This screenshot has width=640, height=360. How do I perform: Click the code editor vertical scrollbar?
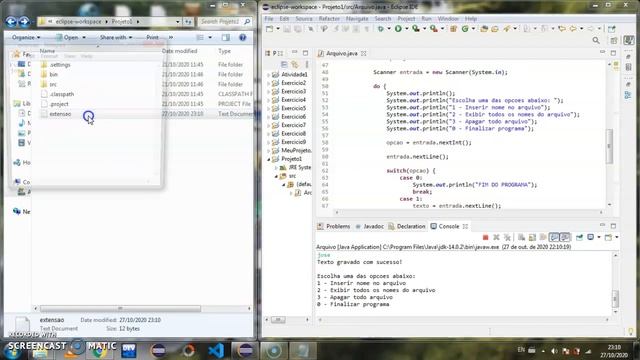point(609,146)
